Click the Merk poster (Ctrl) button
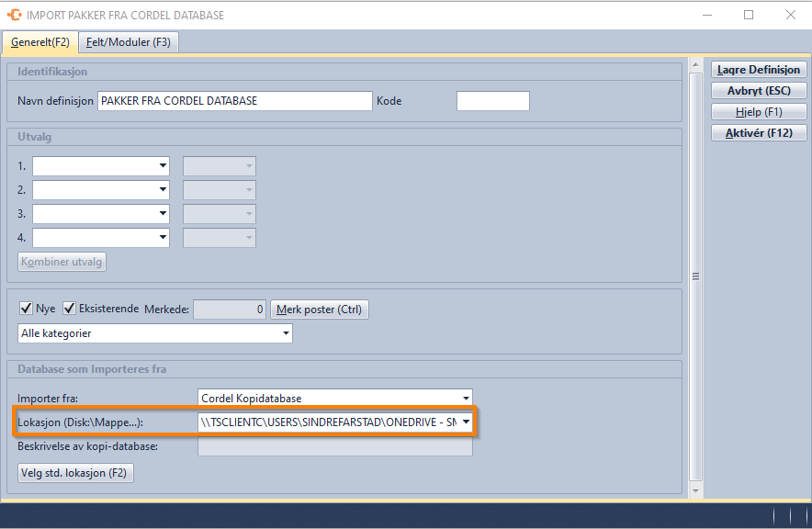This screenshot has width=812, height=529. pyautogui.click(x=320, y=310)
